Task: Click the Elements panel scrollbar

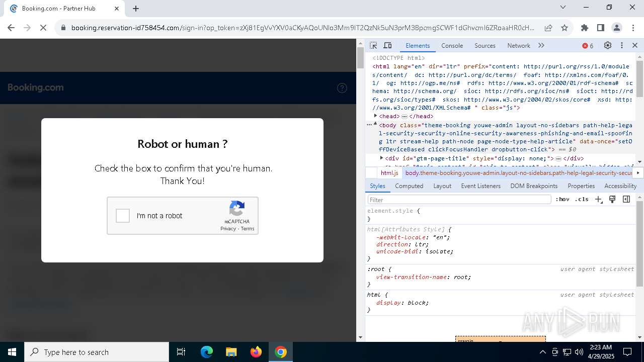Action: [639, 78]
